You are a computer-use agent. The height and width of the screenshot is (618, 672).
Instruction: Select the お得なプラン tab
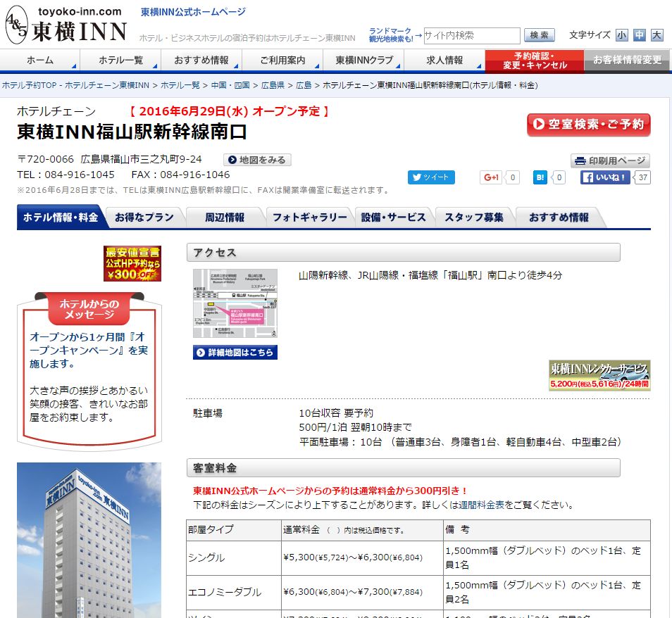(x=144, y=217)
